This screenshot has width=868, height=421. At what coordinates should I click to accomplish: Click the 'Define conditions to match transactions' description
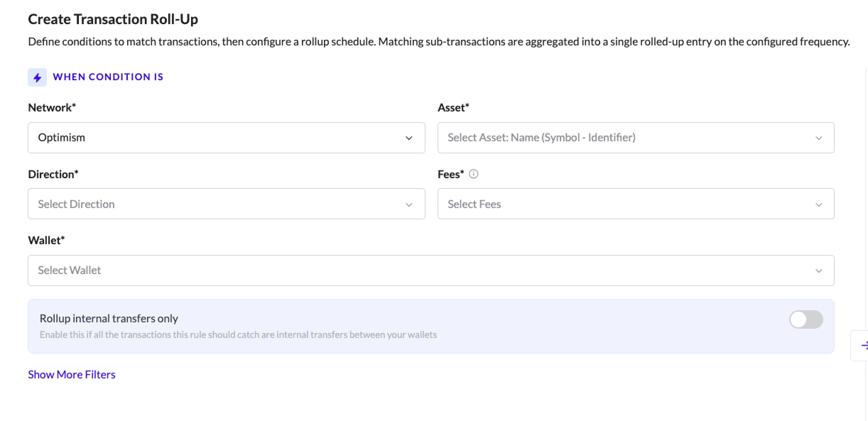439,42
